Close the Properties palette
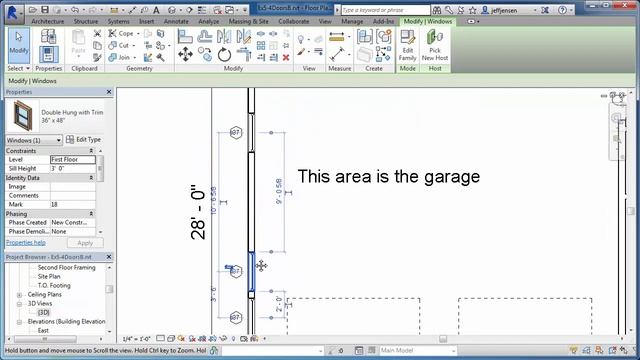This screenshot has height=360, width=640. 109,92
